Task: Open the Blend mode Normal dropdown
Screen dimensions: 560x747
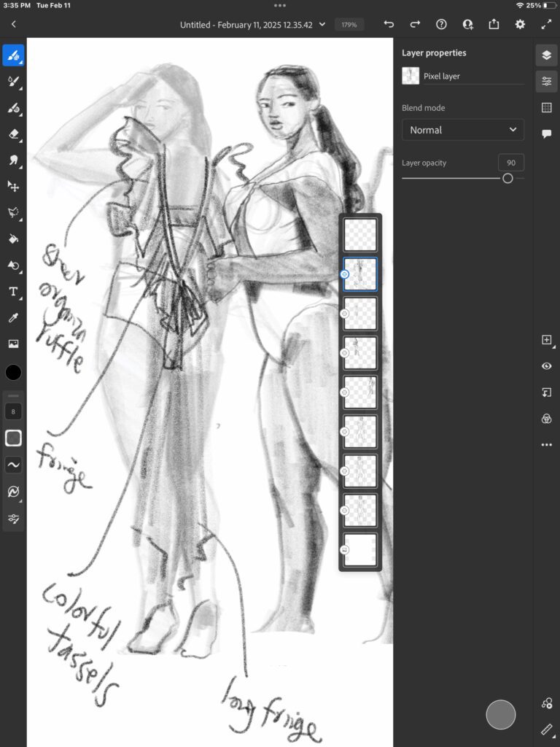Action: (x=463, y=130)
